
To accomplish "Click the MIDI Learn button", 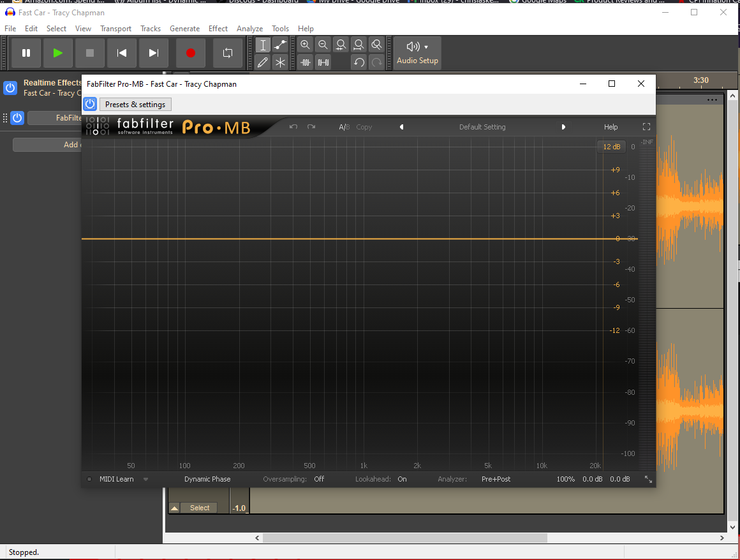I will click(116, 479).
